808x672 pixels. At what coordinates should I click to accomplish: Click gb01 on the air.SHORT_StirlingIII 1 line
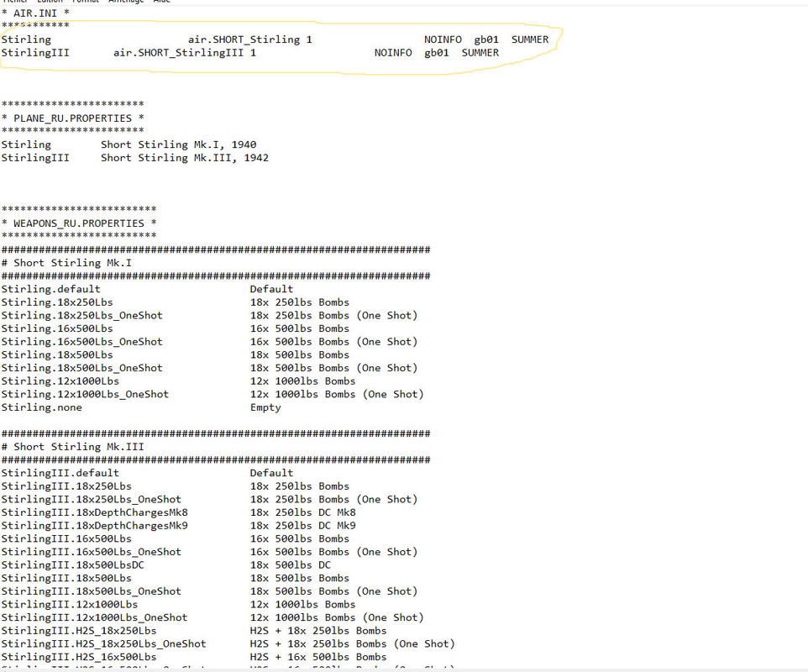click(437, 53)
